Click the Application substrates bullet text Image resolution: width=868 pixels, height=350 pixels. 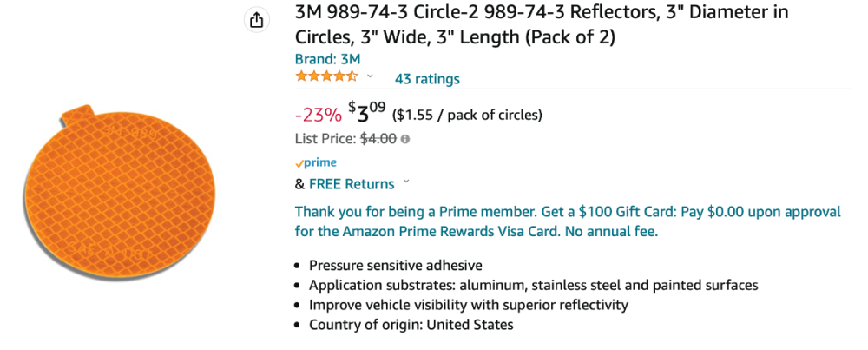534,285
